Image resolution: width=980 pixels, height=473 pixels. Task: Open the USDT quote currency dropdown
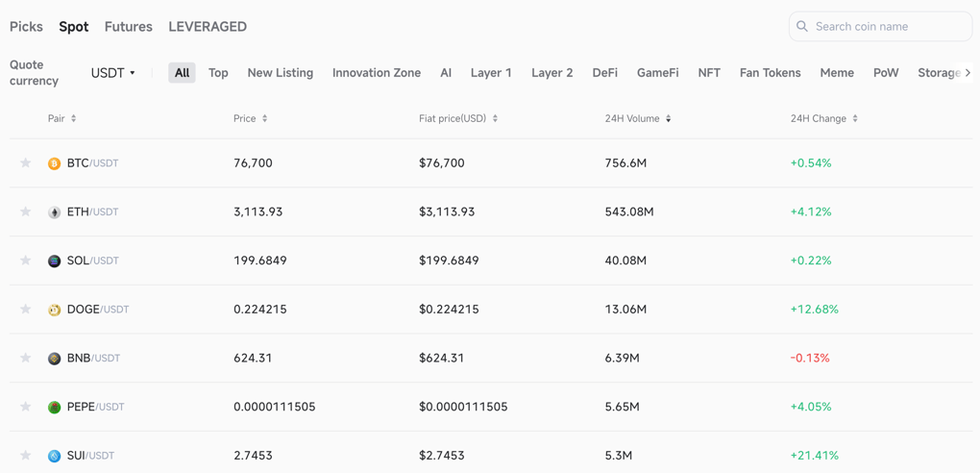point(113,72)
